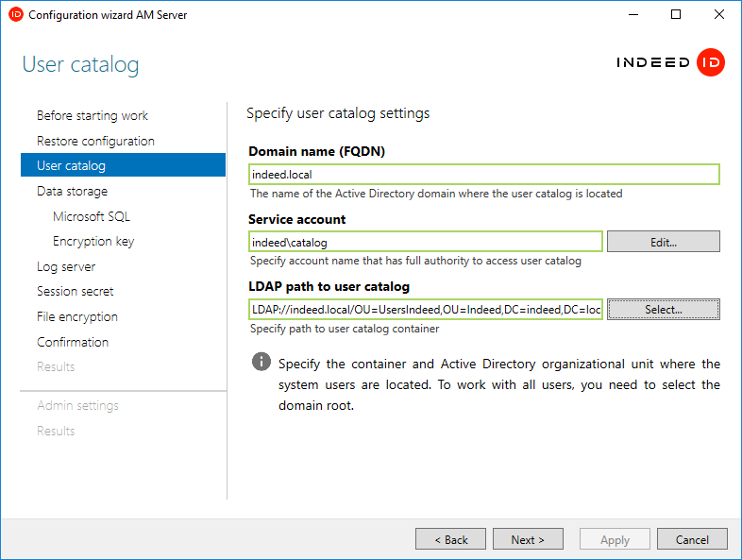The width and height of the screenshot is (742, 560).
Task: Open the Before starting work step
Action: click(x=93, y=115)
